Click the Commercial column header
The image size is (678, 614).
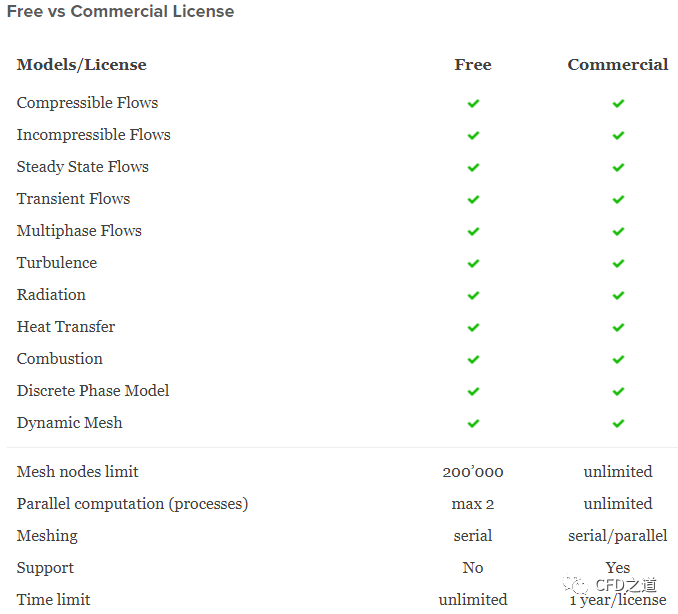coord(618,65)
